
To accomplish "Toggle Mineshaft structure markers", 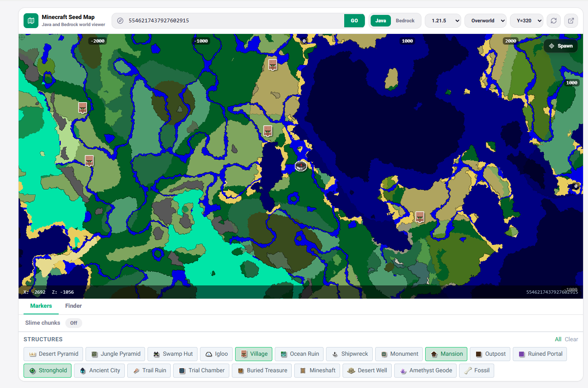I will (x=317, y=371).
